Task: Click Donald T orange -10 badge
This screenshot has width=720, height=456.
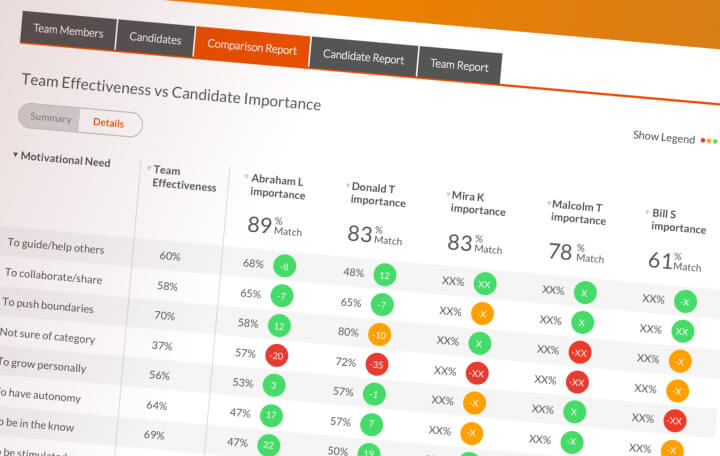Action: [379, 335]
